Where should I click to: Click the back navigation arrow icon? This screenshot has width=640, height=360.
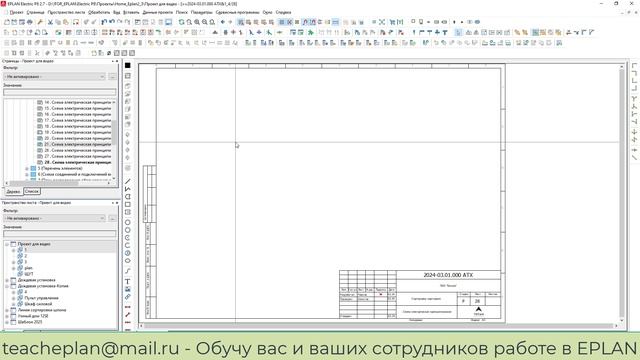click(x=223, y=22)
